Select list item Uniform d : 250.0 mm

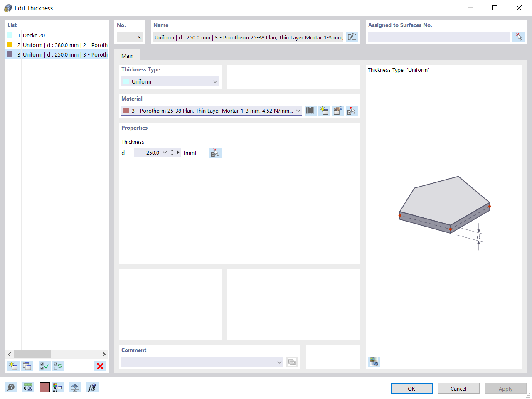[57, 54]
